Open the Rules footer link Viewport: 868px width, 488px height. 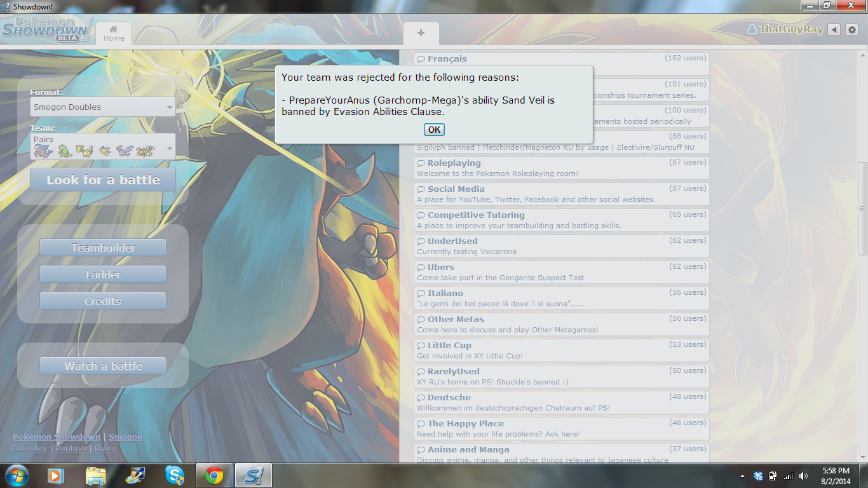coord(105,448)
